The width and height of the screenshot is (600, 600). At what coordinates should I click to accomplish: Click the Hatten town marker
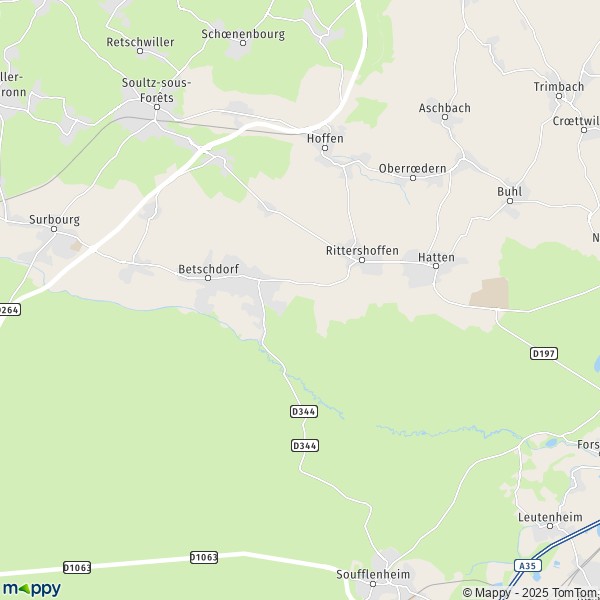436,266
